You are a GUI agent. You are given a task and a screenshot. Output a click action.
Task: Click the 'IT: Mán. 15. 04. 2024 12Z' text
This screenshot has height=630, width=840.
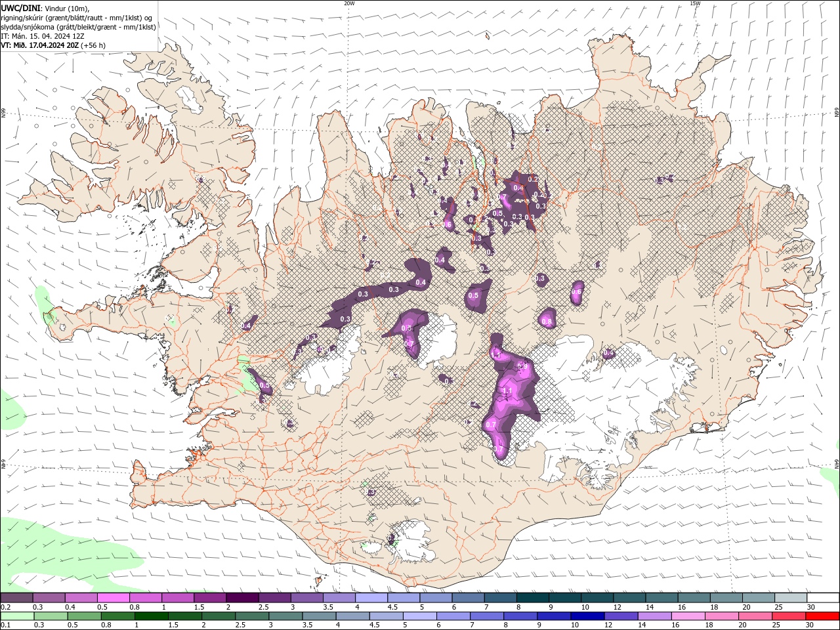click(x=41, y=36)
